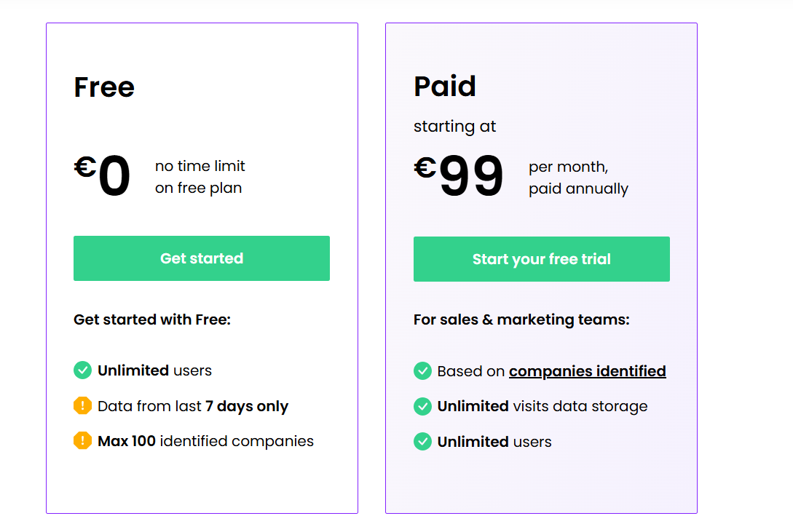Click the green checkmark beside Free plan's Unlimited users
The height and width of the screenshot is (532, 793).
(82, 370)
